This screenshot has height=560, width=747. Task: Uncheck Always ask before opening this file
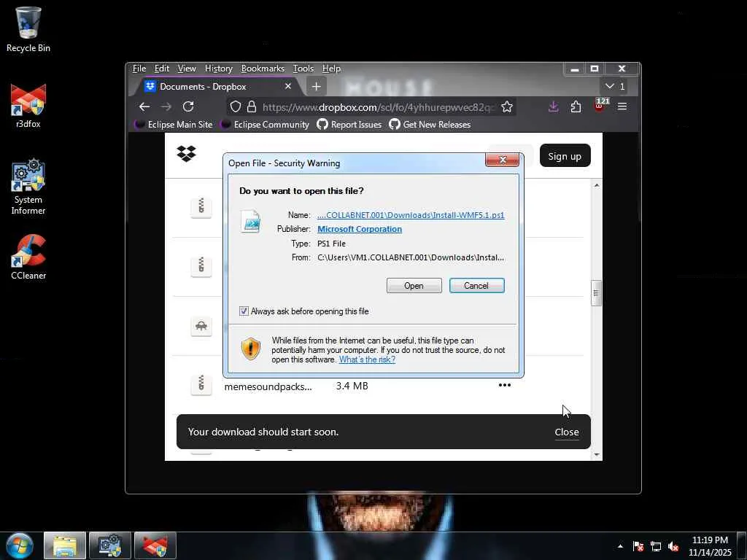[244, 311]
